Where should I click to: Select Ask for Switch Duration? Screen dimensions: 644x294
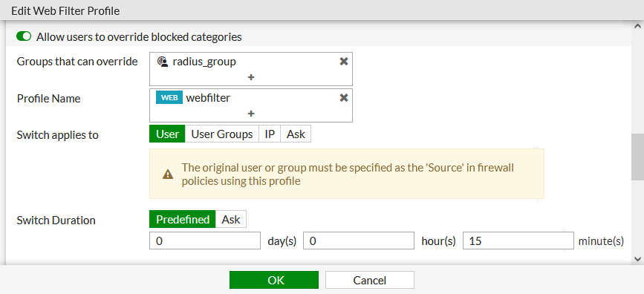231,220
